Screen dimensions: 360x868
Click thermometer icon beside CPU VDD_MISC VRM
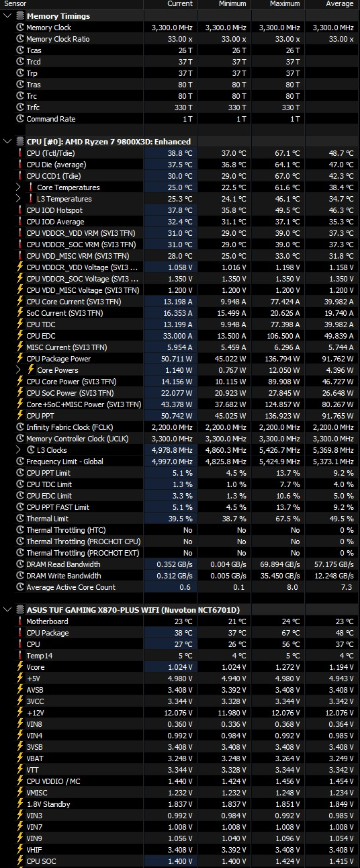pyautogui.click(x=20, y=256)
